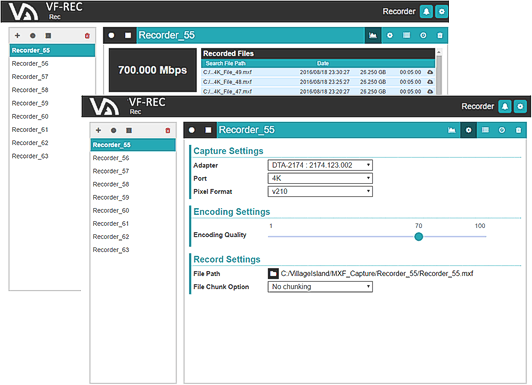Click the Recorded Files scrollbar in the back window
This screenshot has width=532, height=385.
pyautogui.click(x=439, y=72)
